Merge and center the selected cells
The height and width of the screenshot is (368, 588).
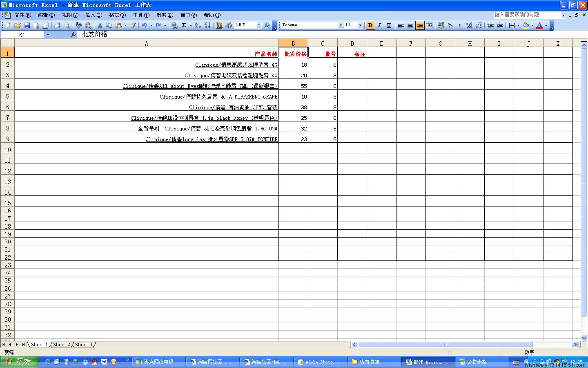coord(429,25)
